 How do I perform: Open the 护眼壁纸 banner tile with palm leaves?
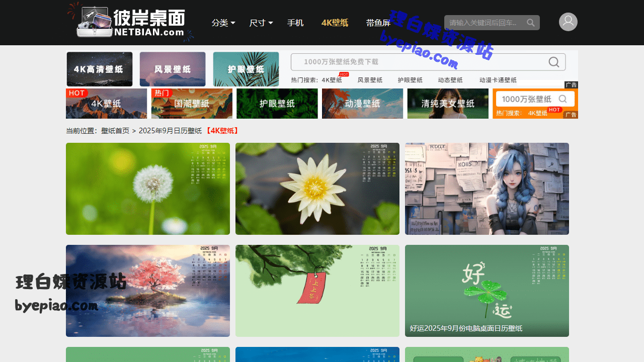[246, 69]
